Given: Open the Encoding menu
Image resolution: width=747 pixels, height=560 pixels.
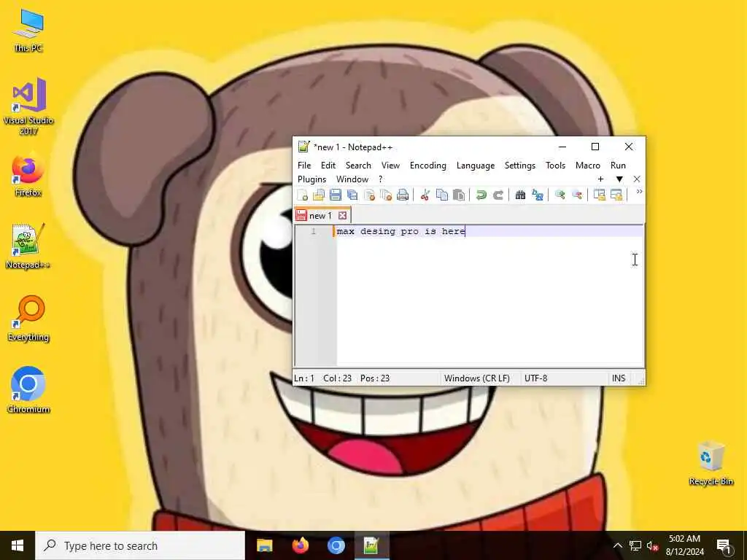Looking at the screenshot, I should pos(427,166).
